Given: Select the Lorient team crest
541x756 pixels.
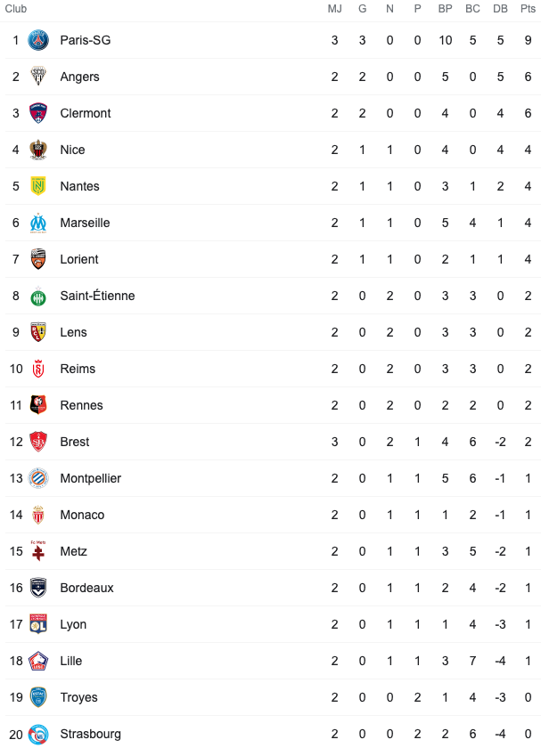Looking at the screenshot, I should point(38,259).
